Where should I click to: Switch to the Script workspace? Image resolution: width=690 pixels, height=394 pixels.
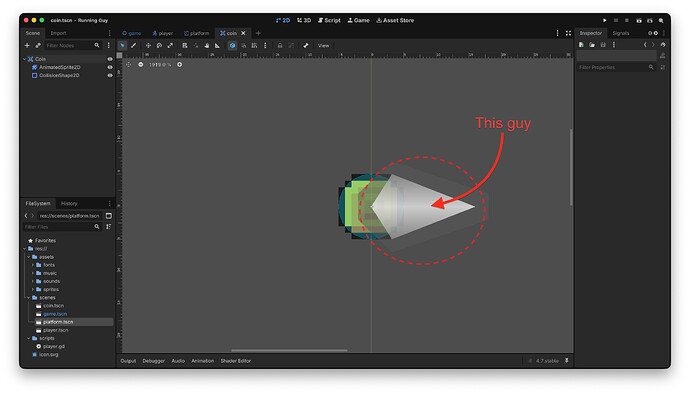click(329, 20)
